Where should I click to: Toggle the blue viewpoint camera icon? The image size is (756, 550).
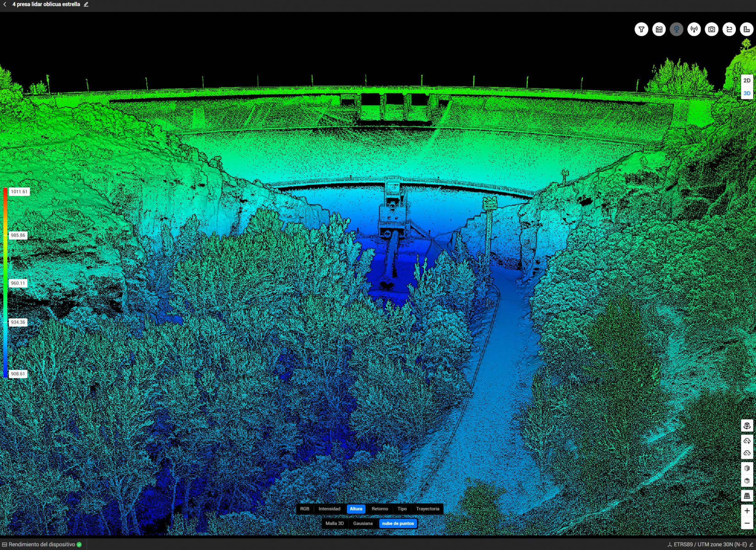tap(676, 29)
